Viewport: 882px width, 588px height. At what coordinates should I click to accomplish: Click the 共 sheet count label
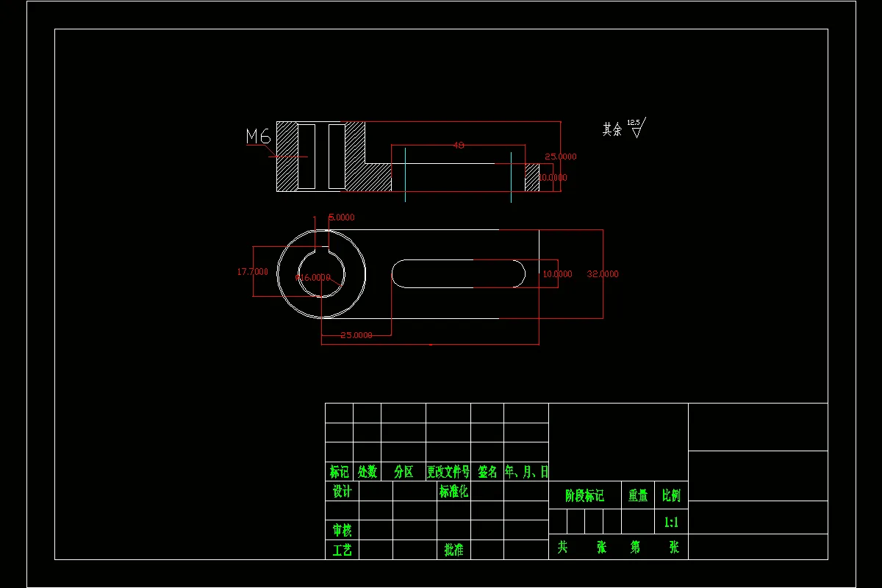point(563,548)
